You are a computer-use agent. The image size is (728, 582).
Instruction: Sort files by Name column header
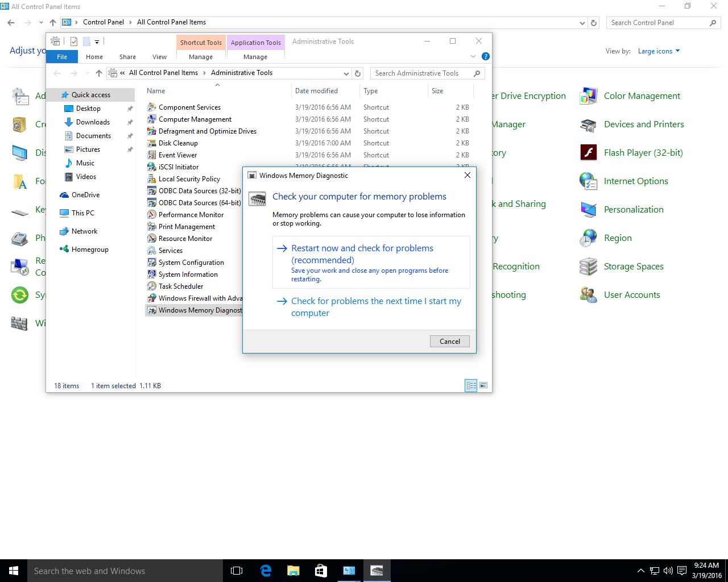coord(217,91)
